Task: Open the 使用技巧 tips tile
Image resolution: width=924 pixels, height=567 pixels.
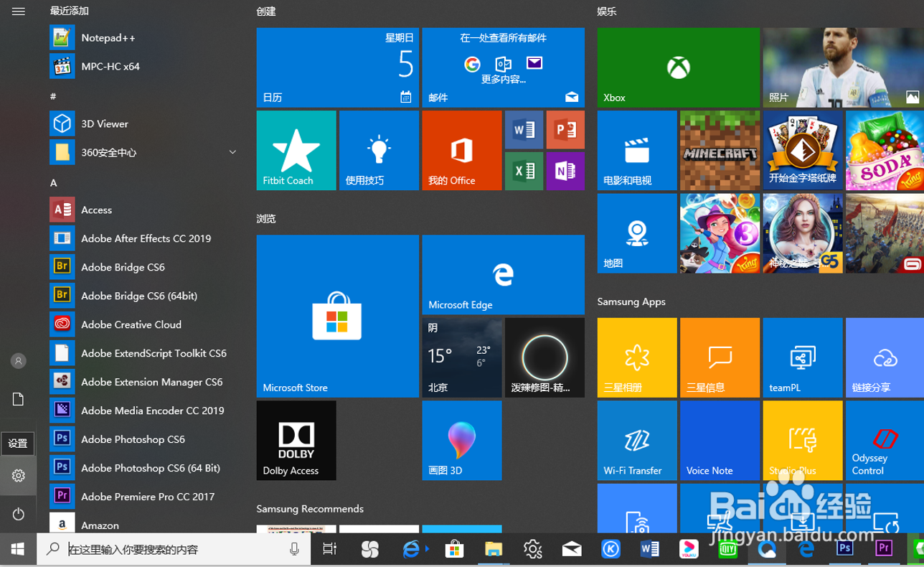Action: coord(379,150)
